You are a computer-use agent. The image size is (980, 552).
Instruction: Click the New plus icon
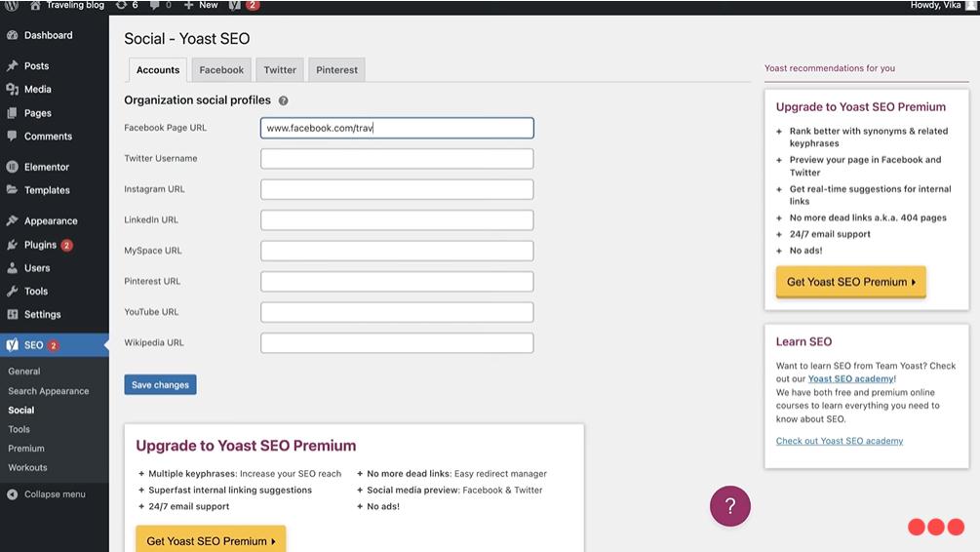pyautogui.click(x=188, y=5)
